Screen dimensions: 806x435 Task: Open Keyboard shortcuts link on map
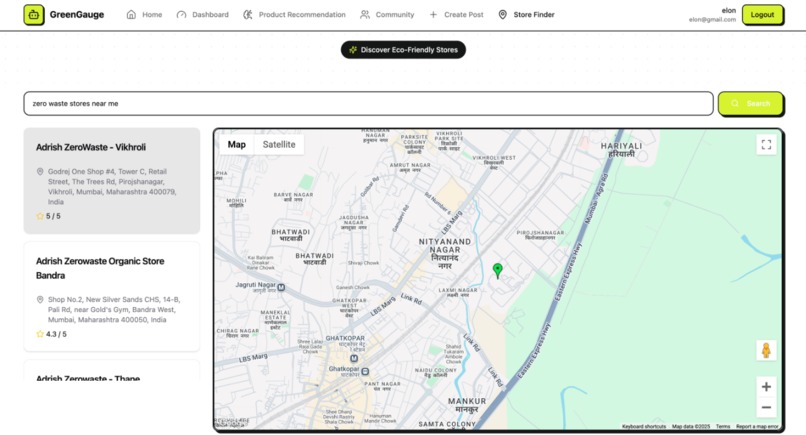click(644, 426)
